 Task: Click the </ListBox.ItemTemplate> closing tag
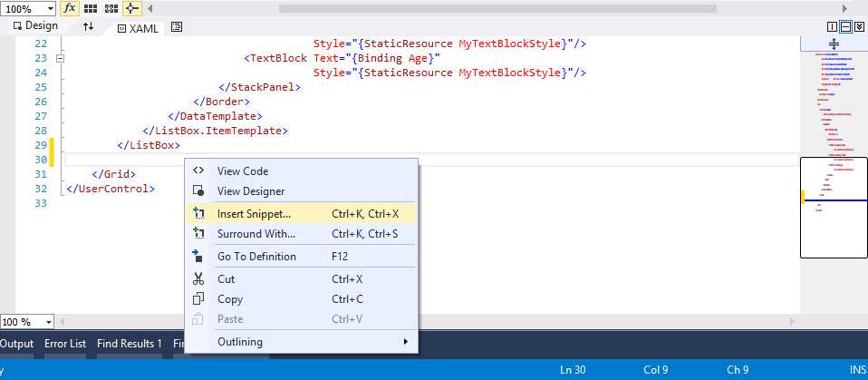pyautogui.click(x=216, y=131)
